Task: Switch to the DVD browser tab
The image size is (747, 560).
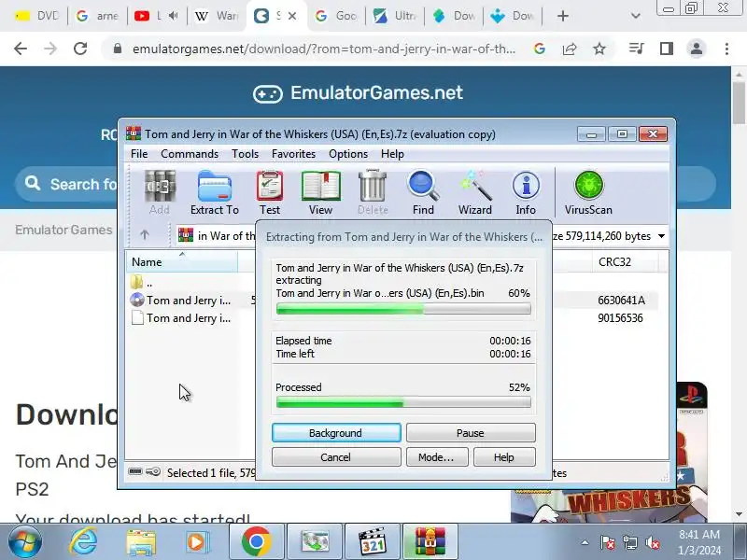Action: tap(36, 16)
